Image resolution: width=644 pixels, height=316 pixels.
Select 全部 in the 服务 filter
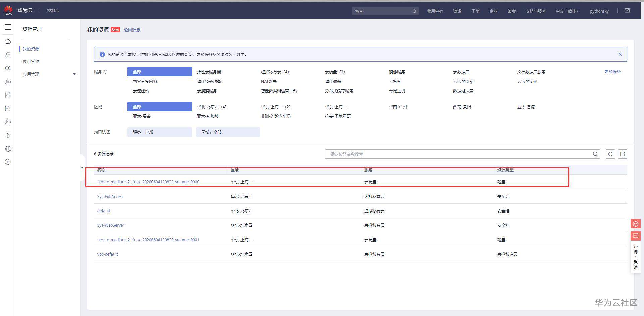[160, 72]
